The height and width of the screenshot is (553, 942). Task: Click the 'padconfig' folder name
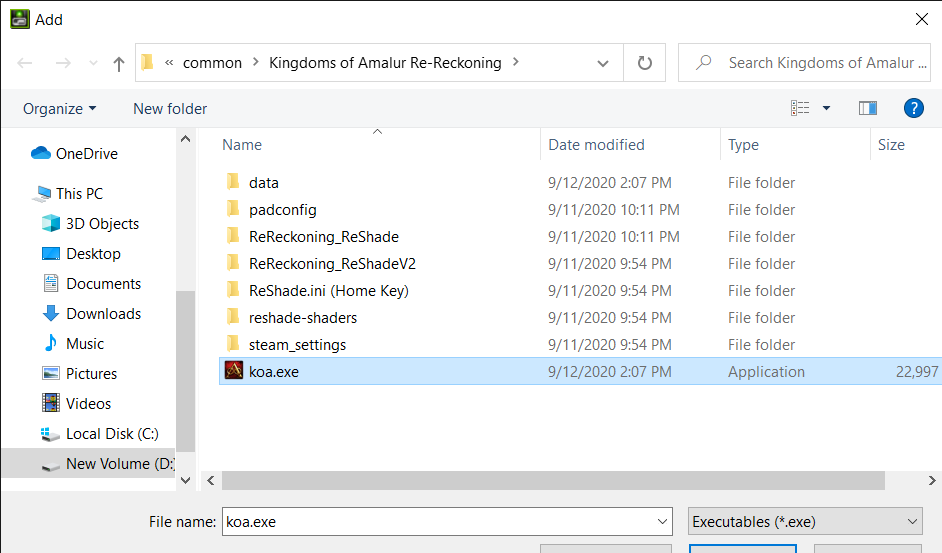click(x=282, y=210)
